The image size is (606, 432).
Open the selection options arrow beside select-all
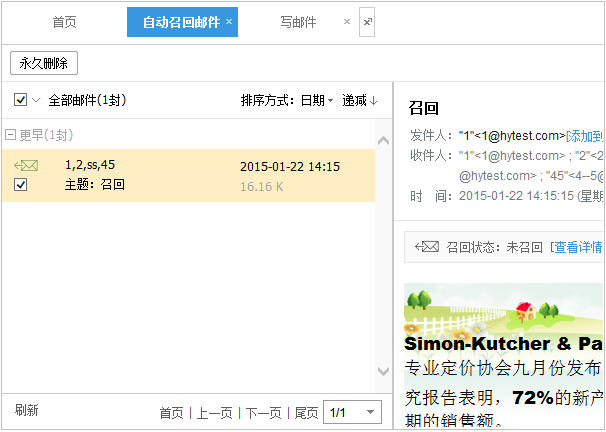pyautogui.click(x=36, y=100)
